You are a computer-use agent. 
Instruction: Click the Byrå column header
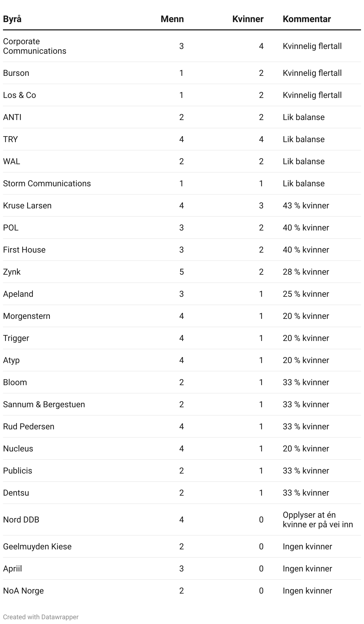coord(12,19)
